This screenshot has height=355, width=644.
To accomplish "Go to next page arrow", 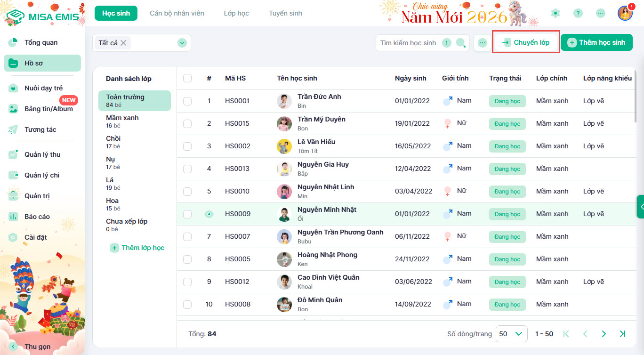I will point(604,334).
